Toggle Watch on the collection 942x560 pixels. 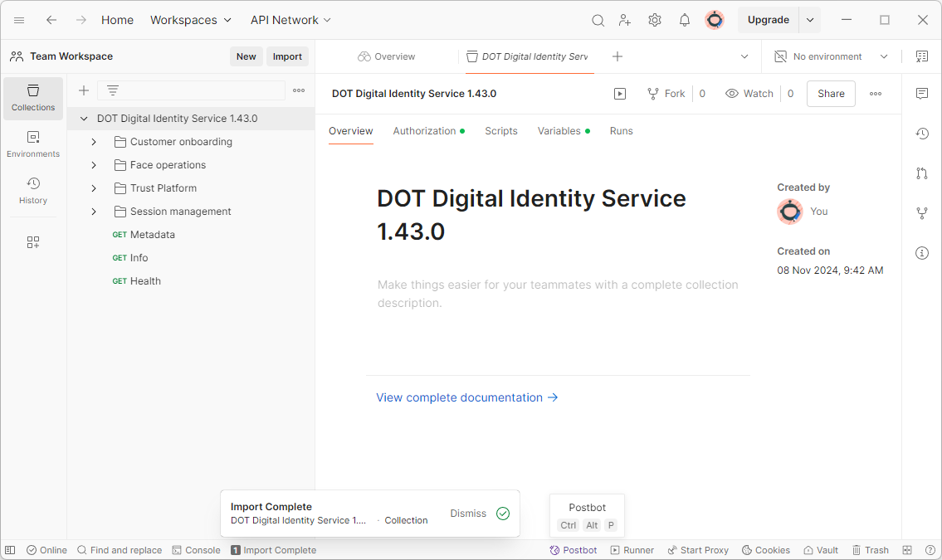749,94
